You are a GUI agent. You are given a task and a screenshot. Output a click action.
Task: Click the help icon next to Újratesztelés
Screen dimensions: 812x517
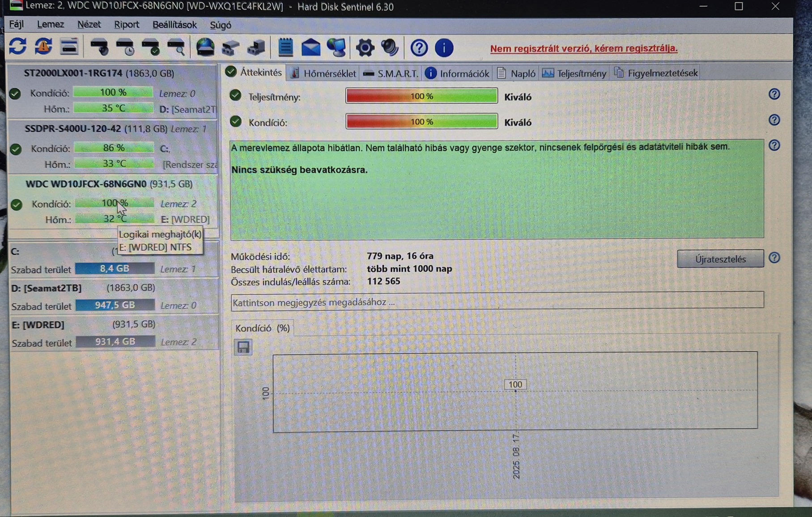click(774, 258)
